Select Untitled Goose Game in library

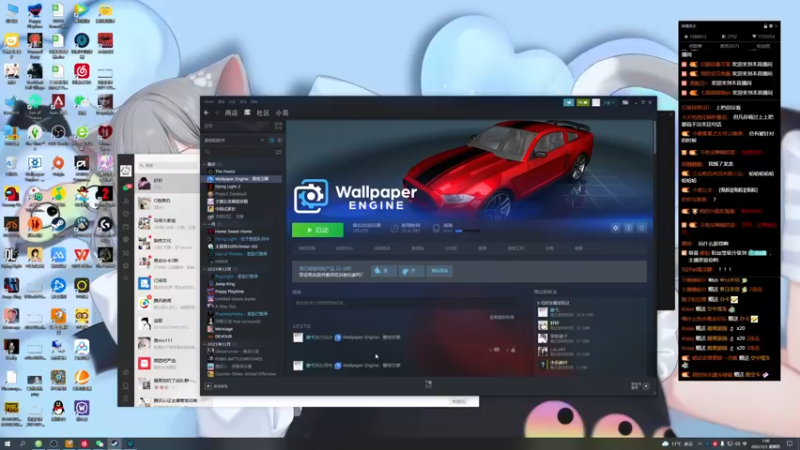pyautogui.click(x=235, y=299)
